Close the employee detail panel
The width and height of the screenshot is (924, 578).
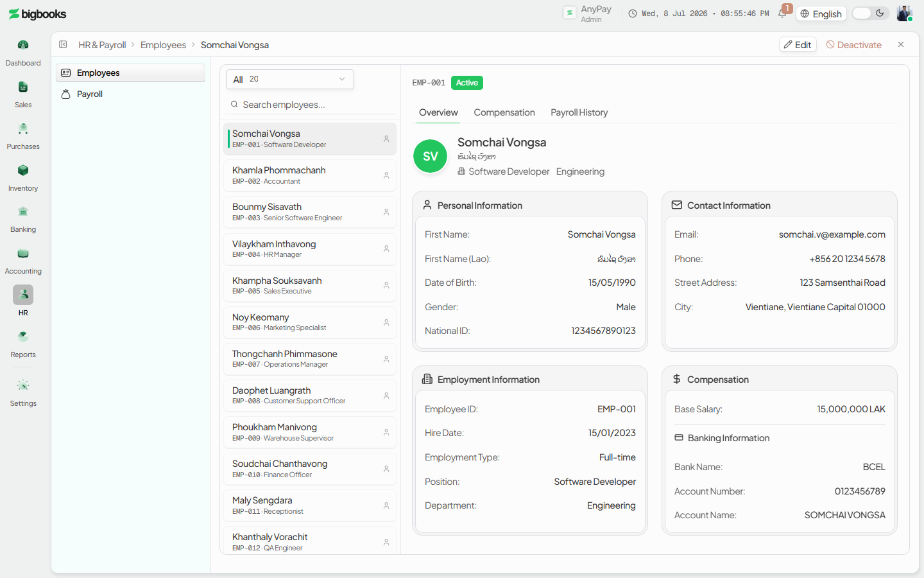point(901,44)
